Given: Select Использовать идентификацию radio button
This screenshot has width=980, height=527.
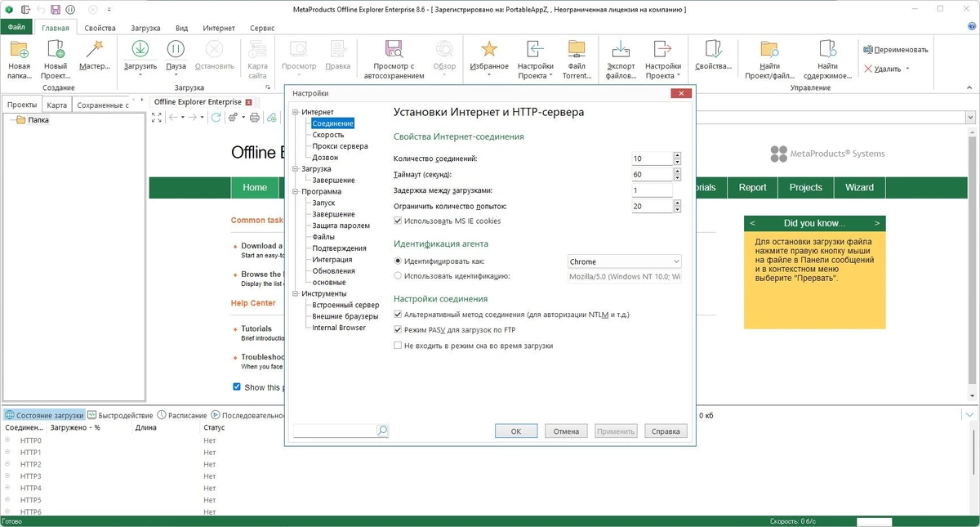Looking at the screenshot, I should pyautogui.click(x=398, y=276).
